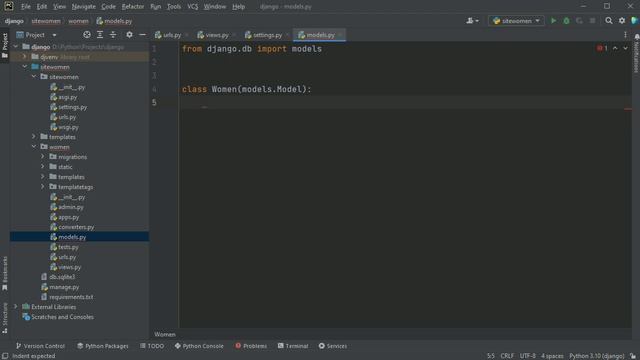Click Python 3.10 interpreter status

[597, 356]
